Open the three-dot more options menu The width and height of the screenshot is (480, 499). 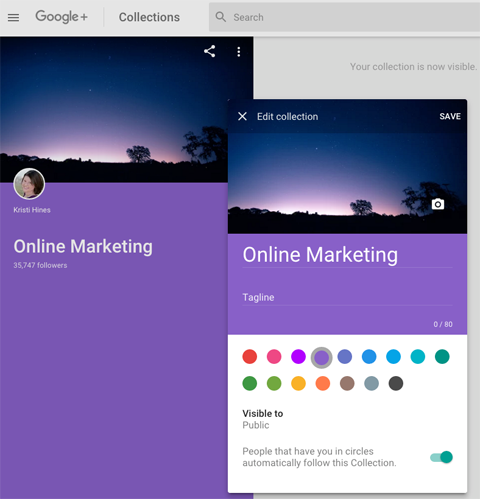(239, 52)
